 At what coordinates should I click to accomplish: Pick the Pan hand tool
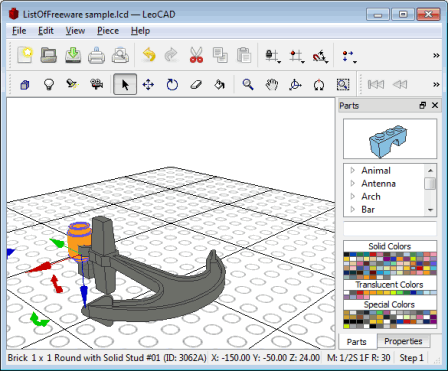[272, 85]
